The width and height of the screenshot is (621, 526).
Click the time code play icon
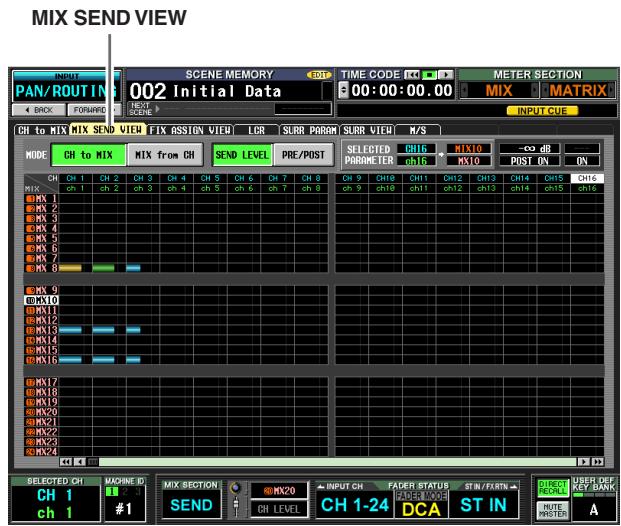point(446,75)
